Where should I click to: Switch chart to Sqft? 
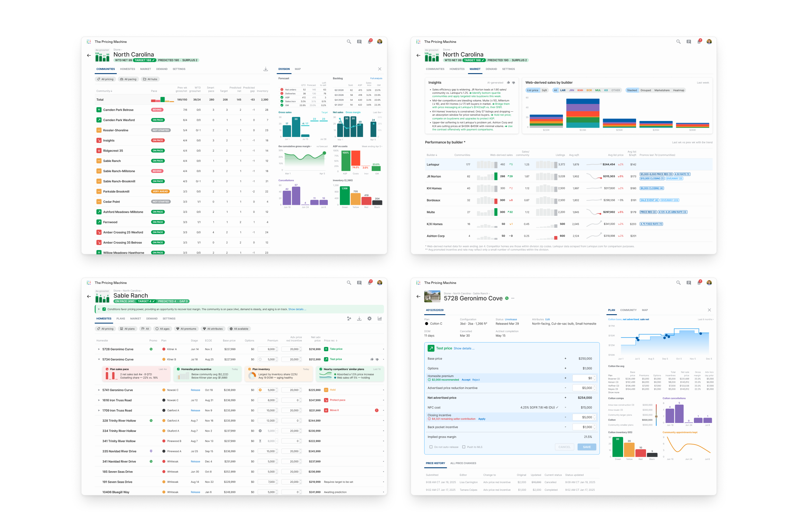(x=544, y=90)
